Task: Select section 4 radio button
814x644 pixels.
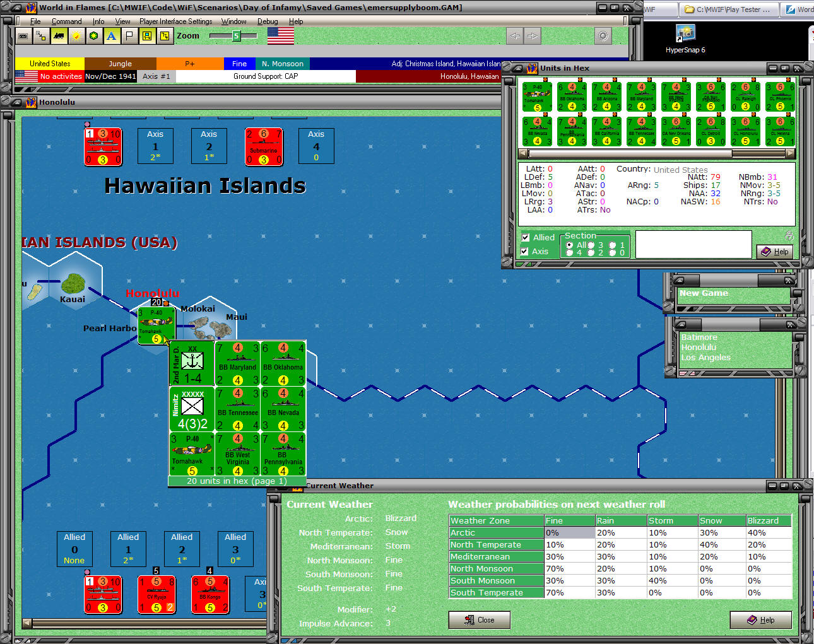Action: (570, 253)
